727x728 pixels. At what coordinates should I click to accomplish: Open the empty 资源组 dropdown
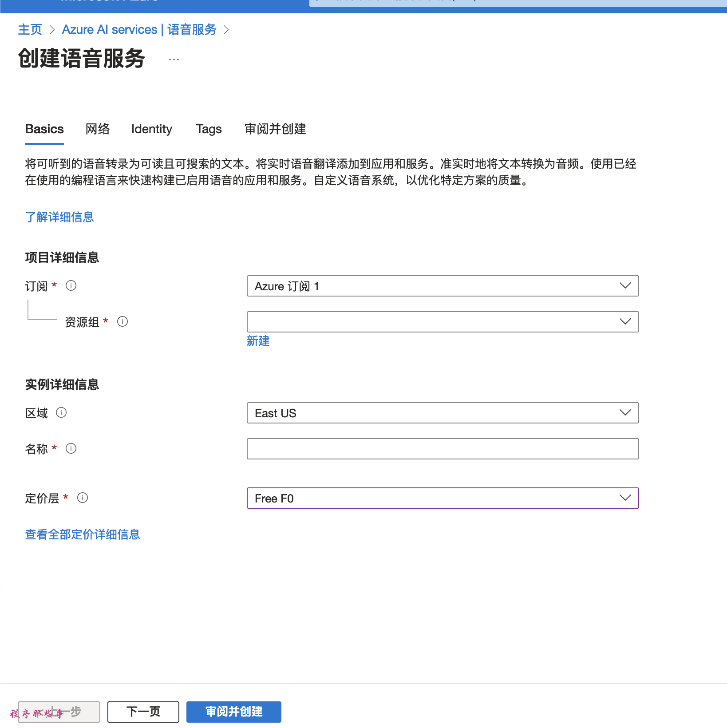443,322
